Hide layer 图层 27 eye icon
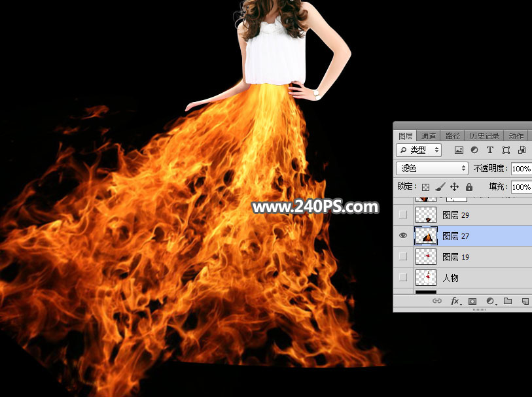 [402, 235]
